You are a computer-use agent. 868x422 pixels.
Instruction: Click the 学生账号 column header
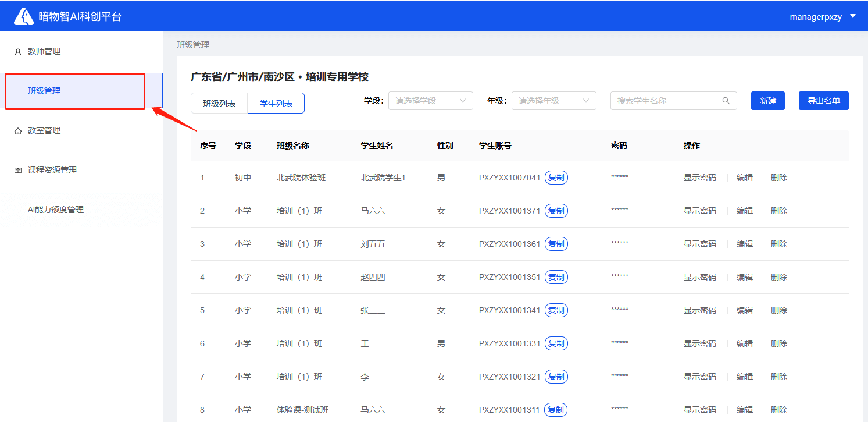click(495, 146)
